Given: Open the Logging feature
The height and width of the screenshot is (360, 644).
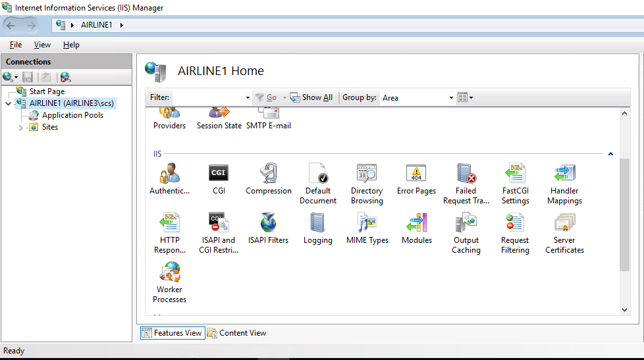Looking at the screenshot, I should coord(318,228).
